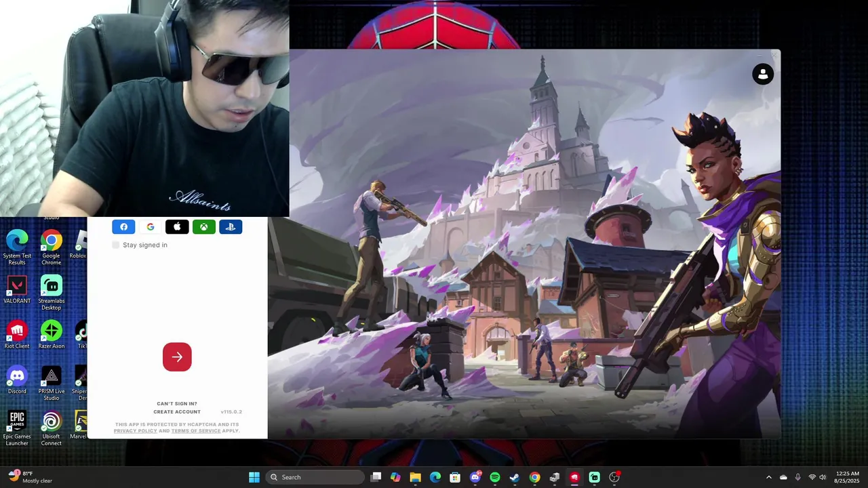Image resolution: width=868 pixels, height=488 pixels.
Task: Click the OneDrive cloud tray icon
Action: coord(783,477)
